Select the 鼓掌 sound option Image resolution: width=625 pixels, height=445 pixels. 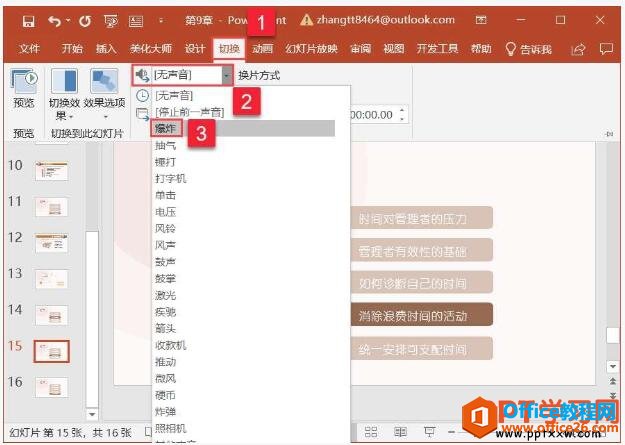pyautogui.click(x=165, y=279)
